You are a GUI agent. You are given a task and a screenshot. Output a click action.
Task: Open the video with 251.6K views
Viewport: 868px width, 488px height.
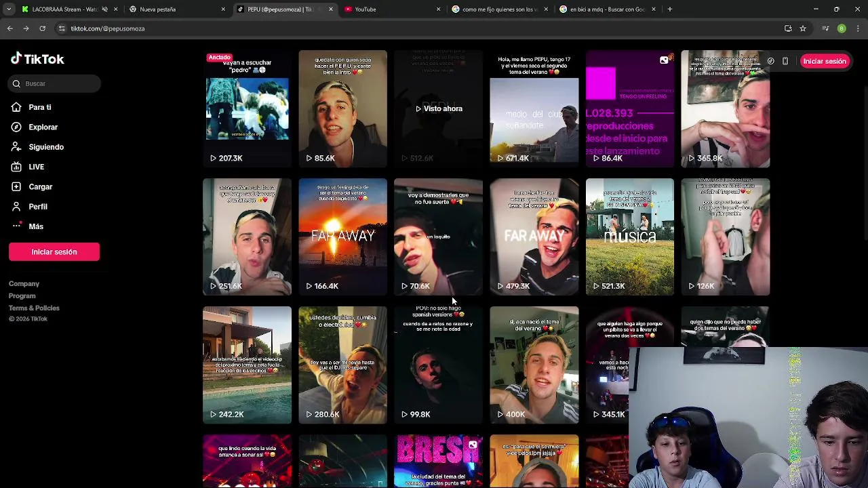(247, 237)
